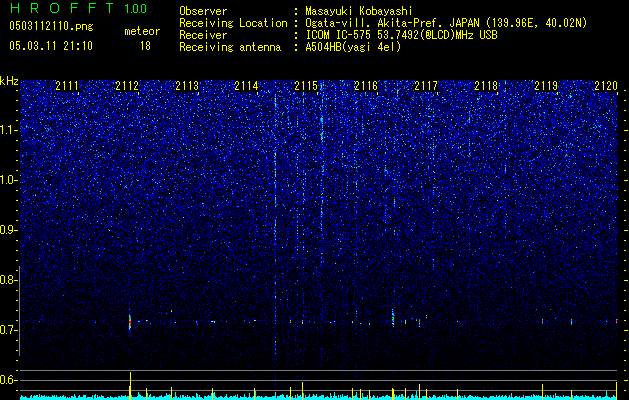Screen dimensions: 629x400
Task: Click the tallest yellow intensity spike at 2112
Action: [x=130, y=385]
